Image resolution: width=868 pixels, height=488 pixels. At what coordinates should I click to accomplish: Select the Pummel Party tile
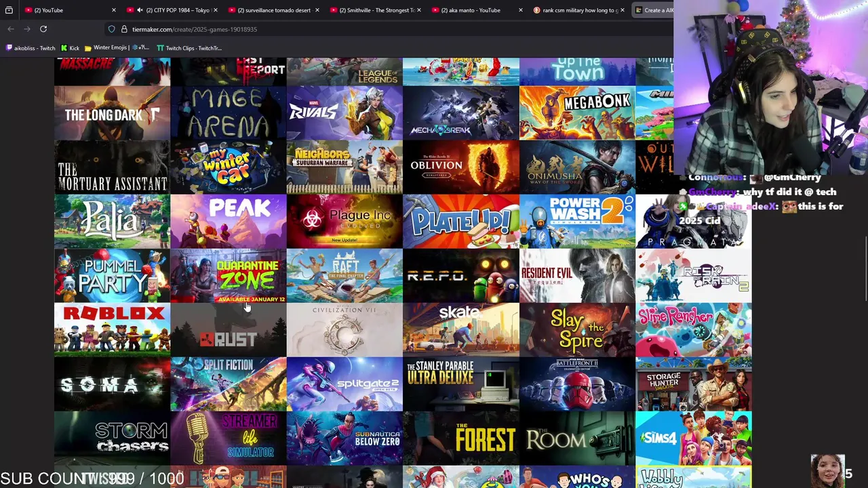point(112,276)
